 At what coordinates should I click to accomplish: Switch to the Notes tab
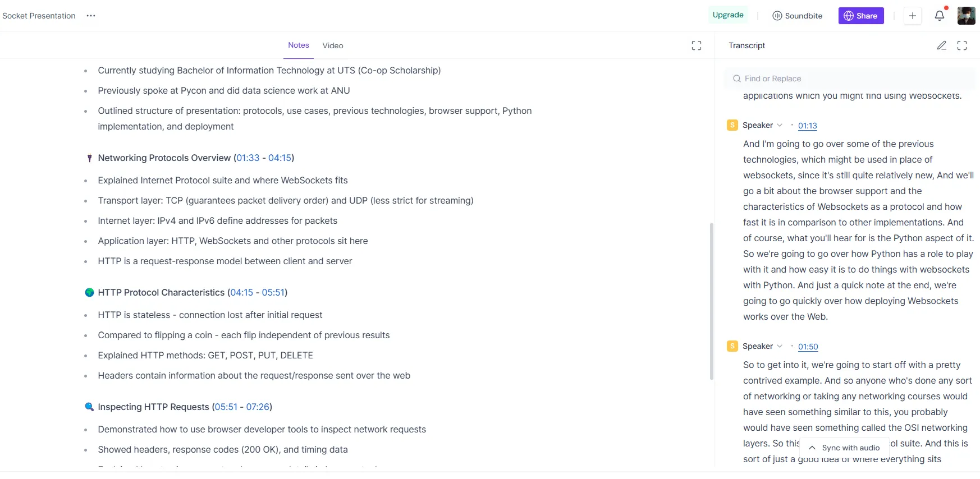(298, 45)
